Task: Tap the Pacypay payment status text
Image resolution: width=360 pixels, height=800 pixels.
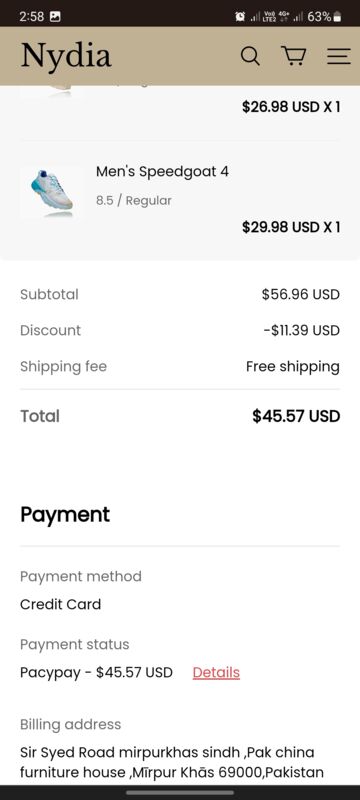Action: pos(96,672)
